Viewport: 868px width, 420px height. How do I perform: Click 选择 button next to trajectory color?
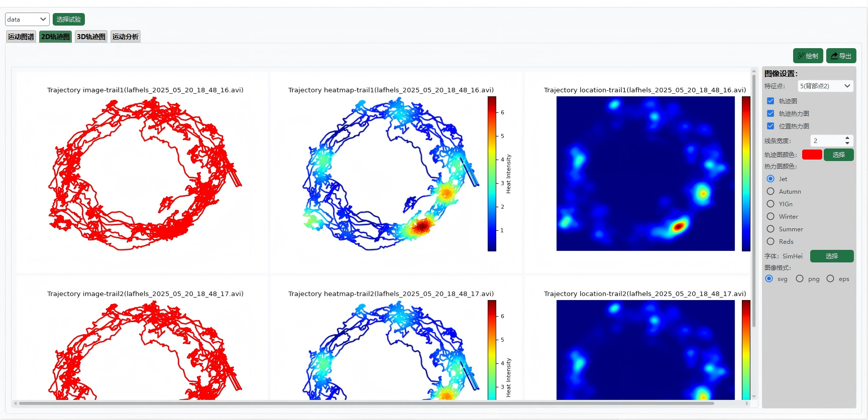point(838,155)
